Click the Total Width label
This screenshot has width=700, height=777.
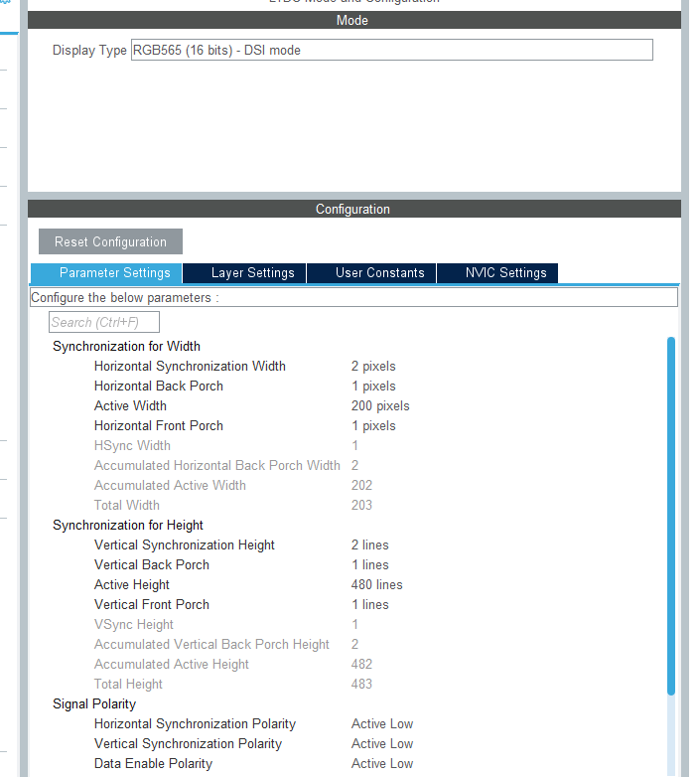tap(127, 505)
